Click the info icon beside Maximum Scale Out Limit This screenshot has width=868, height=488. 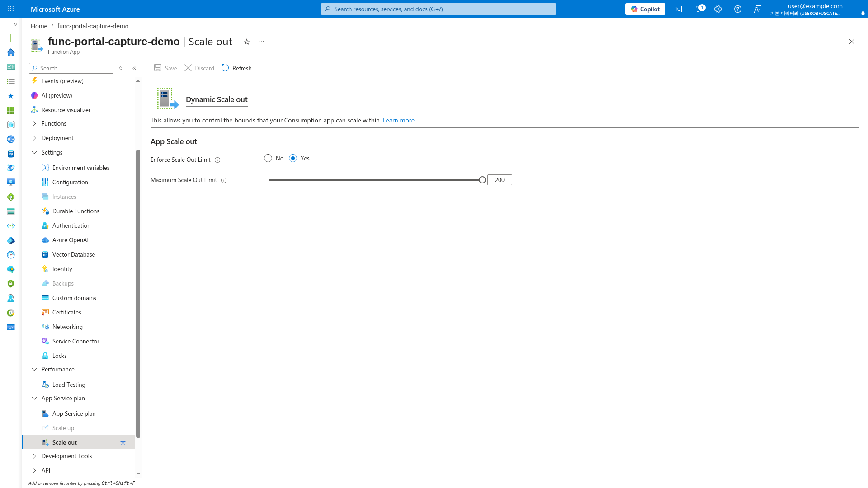pos(224,180)
